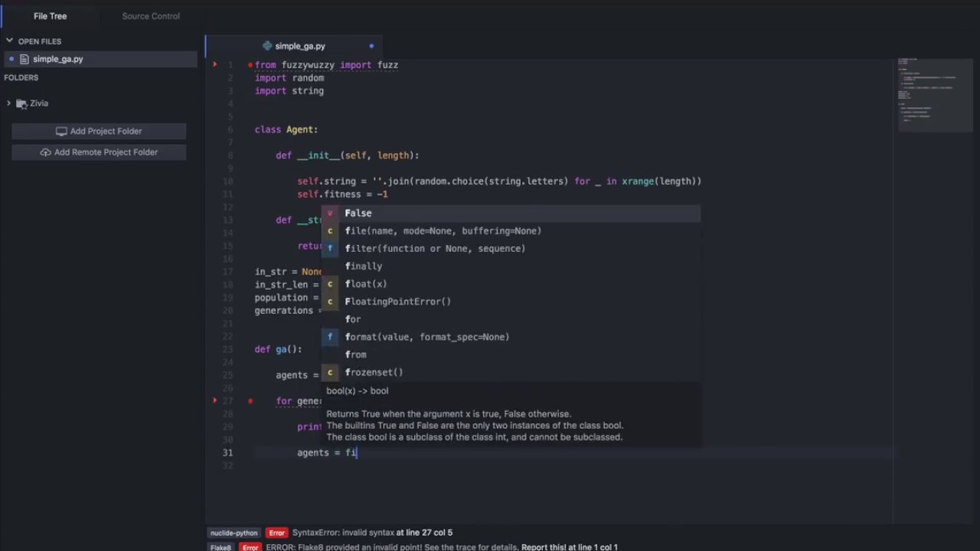Choose the 'from' autocomplete suggestion
The width and height of the screenshot is (980, 551).
tap(510, 354)
